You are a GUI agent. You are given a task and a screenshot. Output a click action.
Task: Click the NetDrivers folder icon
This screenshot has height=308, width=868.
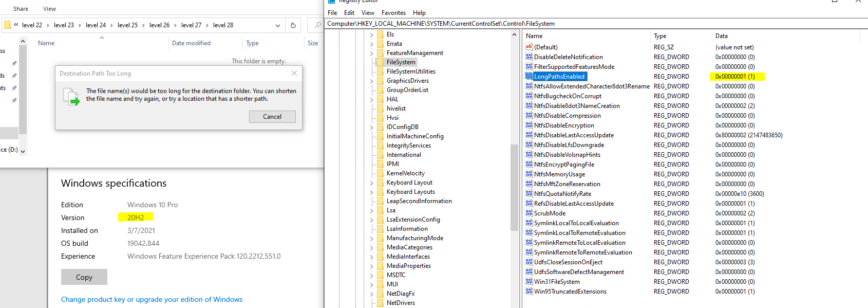pyautogui.click(x=380, y=303)
